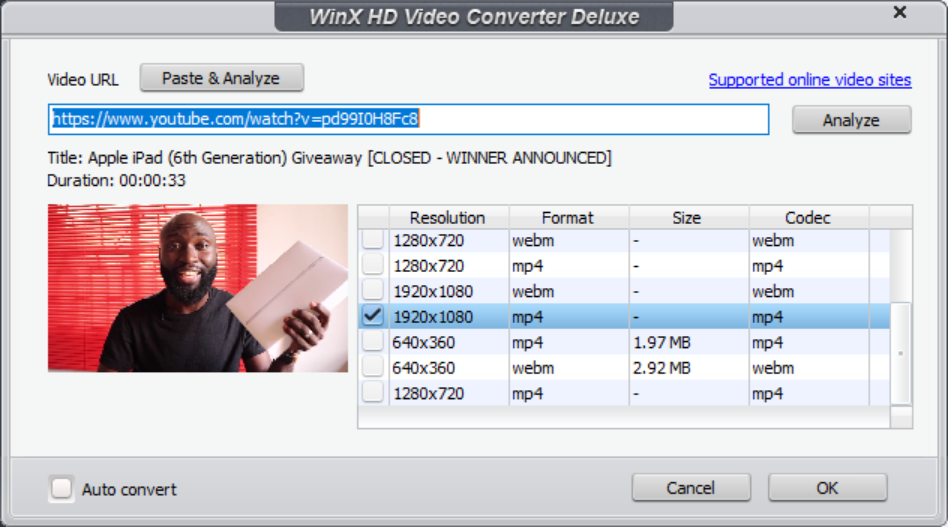The height and width of the screenshot is (527, 948).
Task: Focus the Video URL input field
Action: (x=409, y=119)
